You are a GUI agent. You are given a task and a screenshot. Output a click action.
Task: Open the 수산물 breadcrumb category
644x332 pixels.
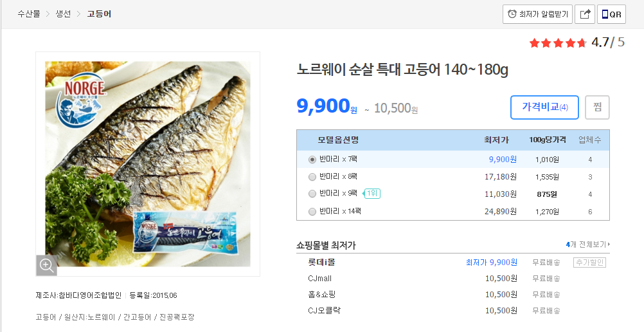pyautogui.click(x=30, y=14)
